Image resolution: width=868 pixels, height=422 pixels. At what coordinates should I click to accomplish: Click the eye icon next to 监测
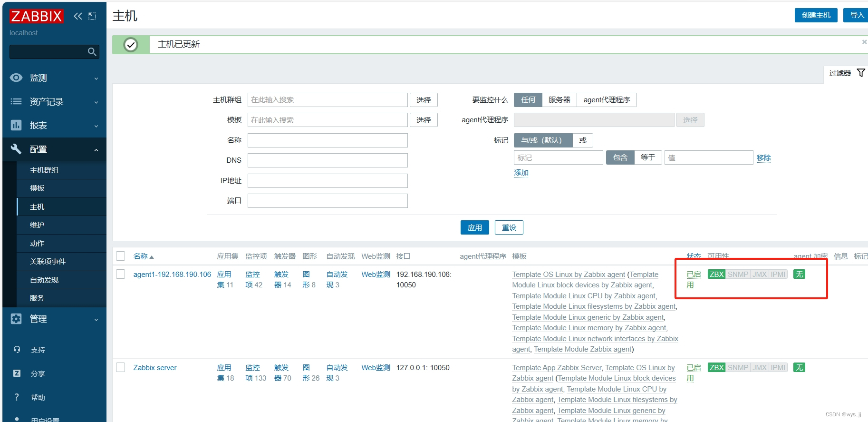coord(16,78)
